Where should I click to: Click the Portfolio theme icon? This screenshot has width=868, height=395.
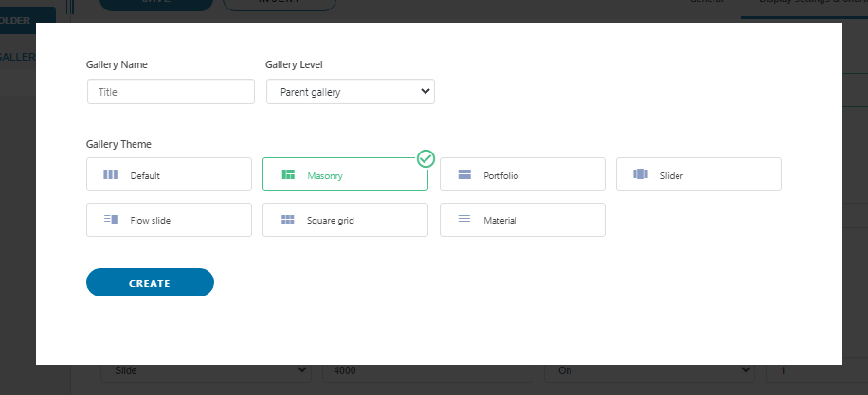pyautogui.click(x=464, y=175)
